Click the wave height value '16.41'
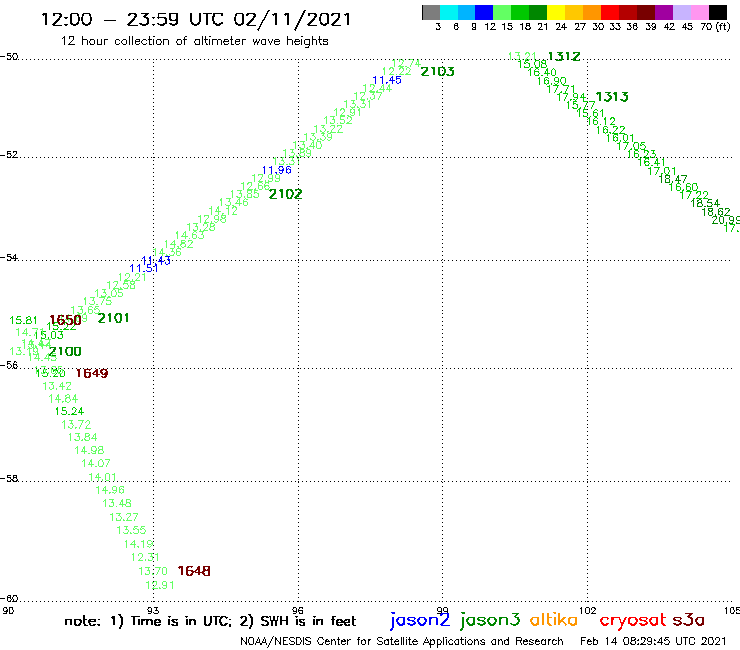740x650 pixels. (651, 162)
